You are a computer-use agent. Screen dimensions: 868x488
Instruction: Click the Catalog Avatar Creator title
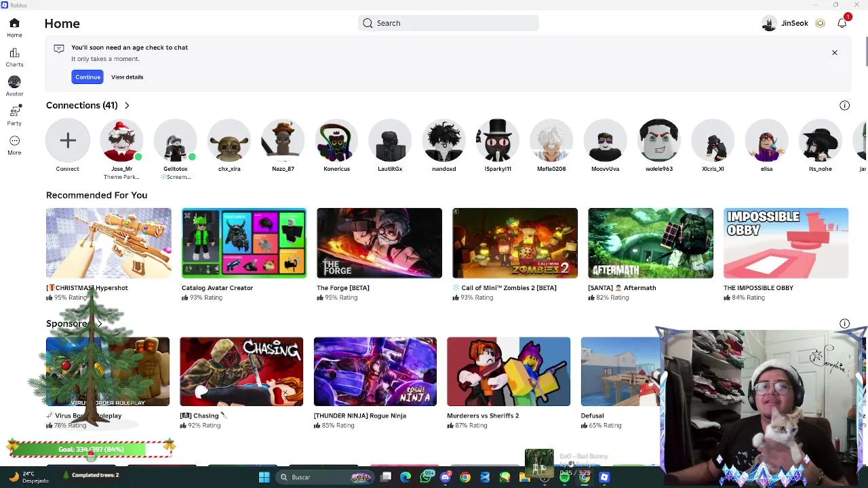coord(217,288)
